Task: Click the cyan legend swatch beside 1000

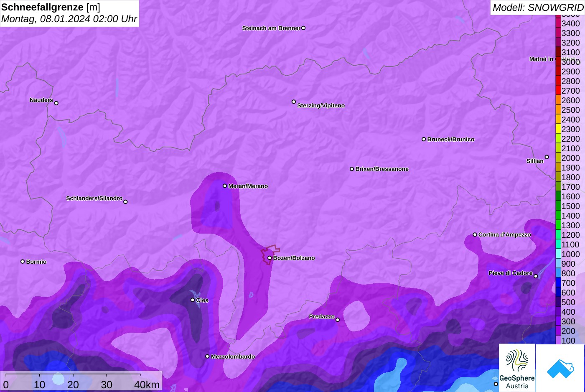Action: (558, 254)
